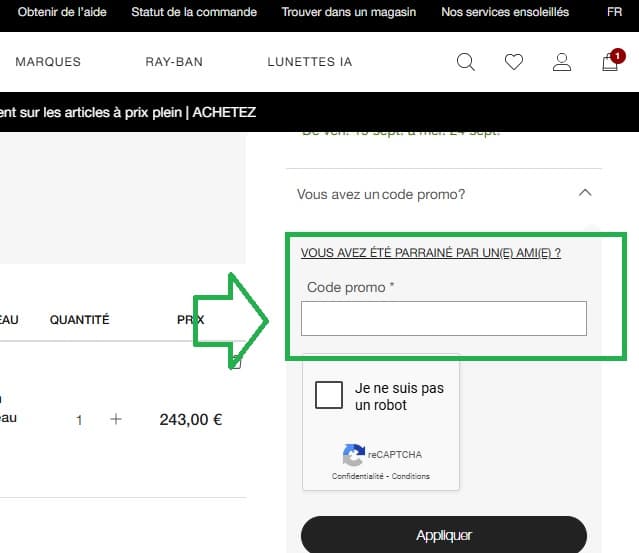Viewport: 639px width, 553px height.
Task: Click the "Appliquer" button
Action: pos(443,535)
